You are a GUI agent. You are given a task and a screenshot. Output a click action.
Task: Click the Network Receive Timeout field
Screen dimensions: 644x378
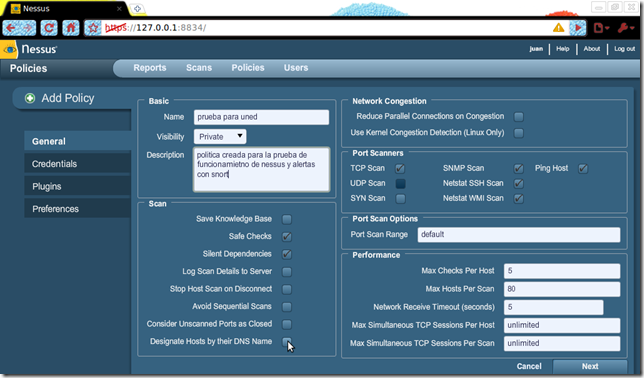(553, 307)
